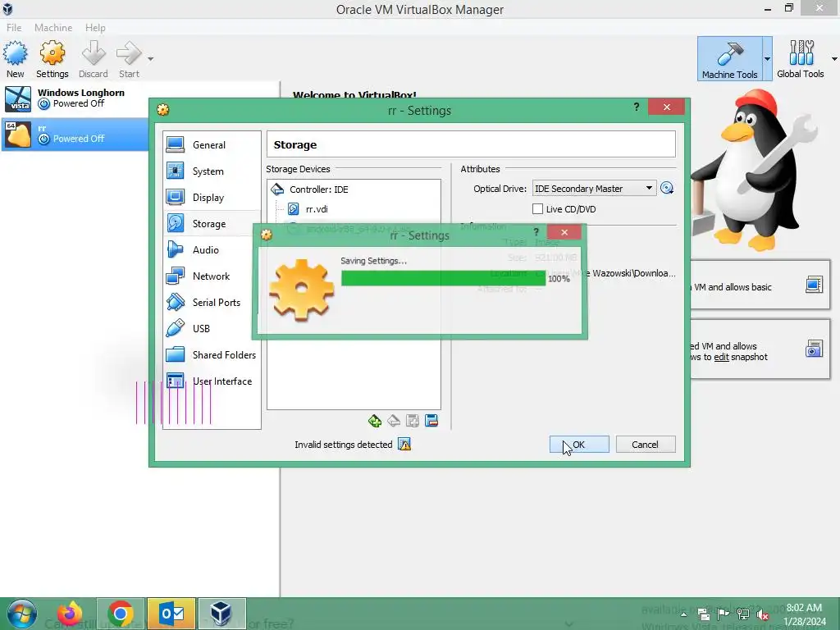Open the Audio settings category
This screenshot has height=630, width=840.
[212, 249]
